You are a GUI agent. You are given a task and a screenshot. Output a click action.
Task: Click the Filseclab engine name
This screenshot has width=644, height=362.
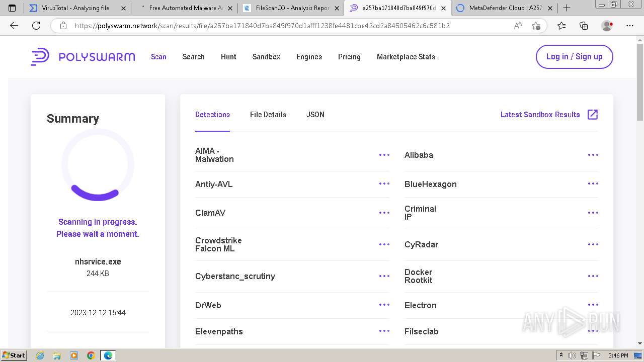click(x=422, y=331)
